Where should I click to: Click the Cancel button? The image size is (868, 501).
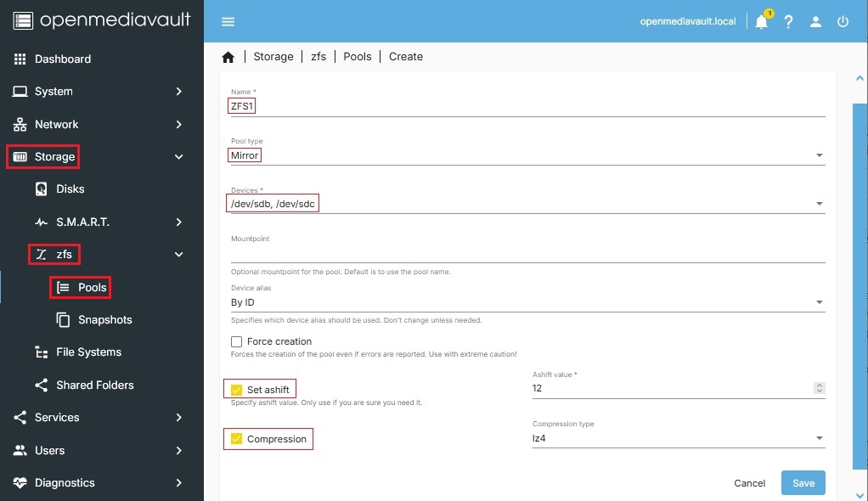[x=749, y=483]
